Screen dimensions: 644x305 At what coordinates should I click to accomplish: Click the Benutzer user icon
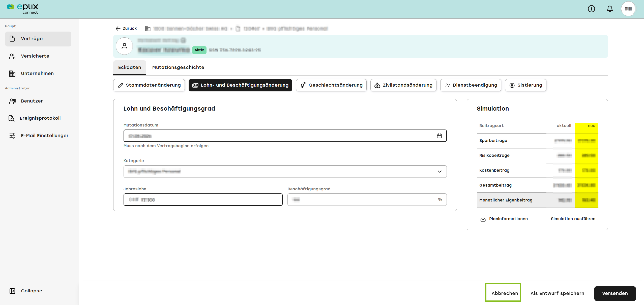tap(12, 101)
